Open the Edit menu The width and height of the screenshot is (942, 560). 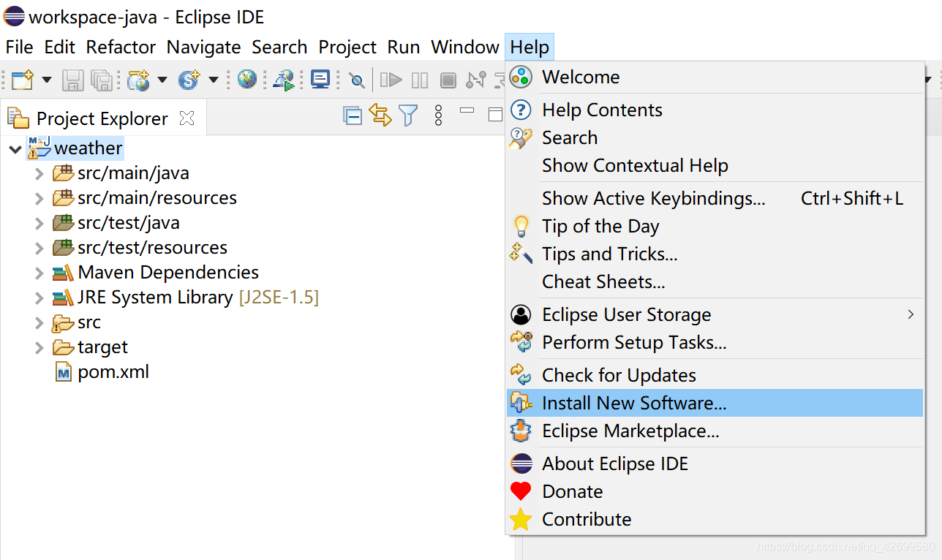pos(60,47)
